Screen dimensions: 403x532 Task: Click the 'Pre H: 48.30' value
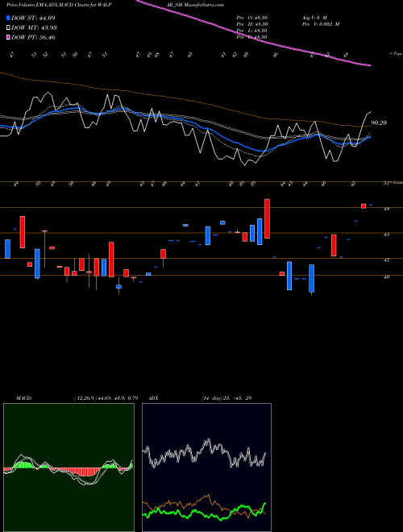tap(251, 24)
